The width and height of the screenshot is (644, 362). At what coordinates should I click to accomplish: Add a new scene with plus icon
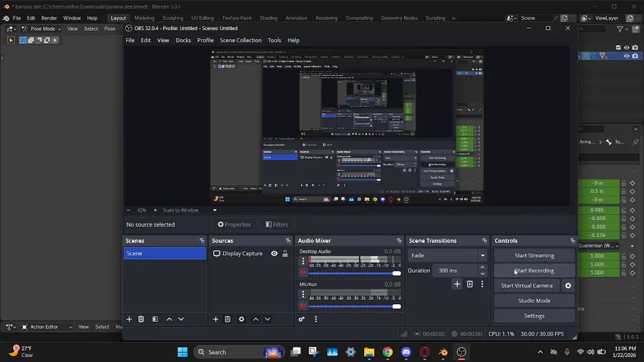129,319
